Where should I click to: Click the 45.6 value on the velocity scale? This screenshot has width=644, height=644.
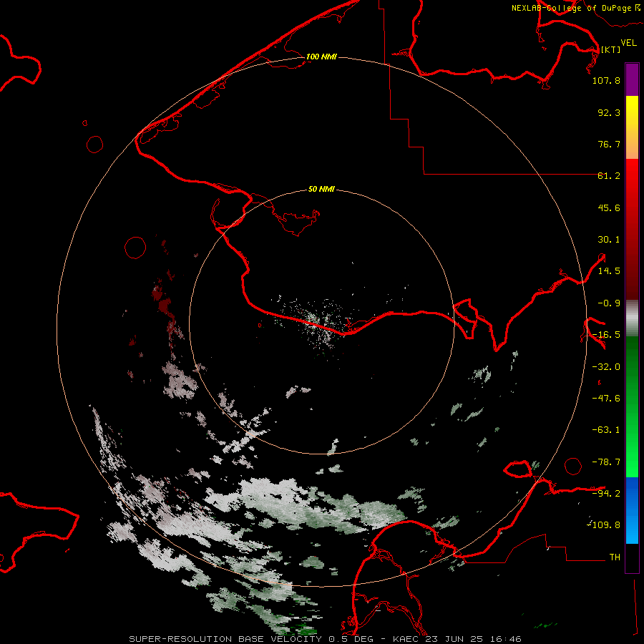(609, 208)
